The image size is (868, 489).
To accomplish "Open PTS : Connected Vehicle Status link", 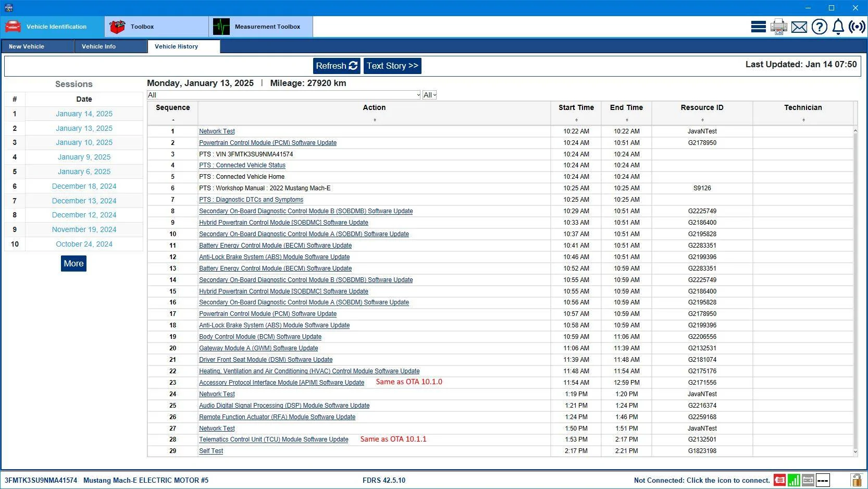I will click(x=242, y=165).
